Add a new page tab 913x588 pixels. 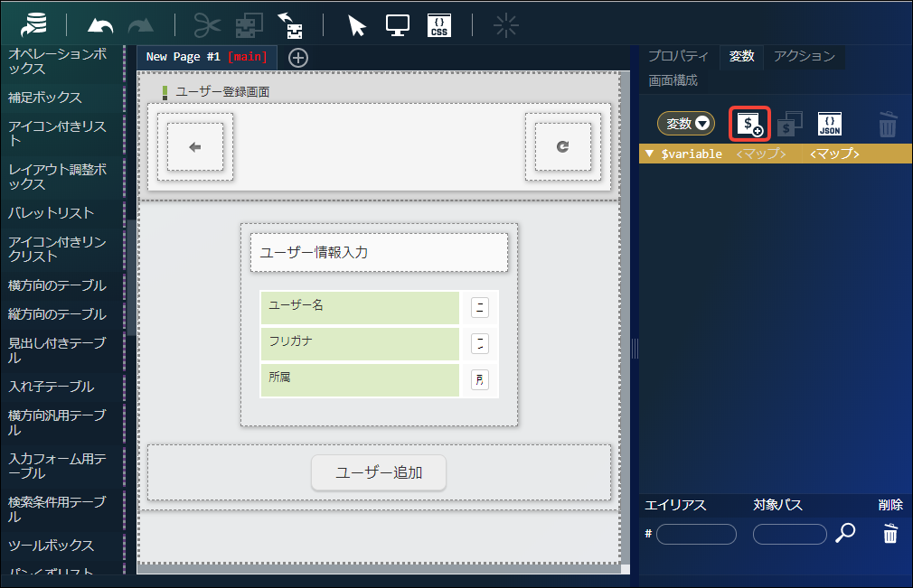[298, 58]
